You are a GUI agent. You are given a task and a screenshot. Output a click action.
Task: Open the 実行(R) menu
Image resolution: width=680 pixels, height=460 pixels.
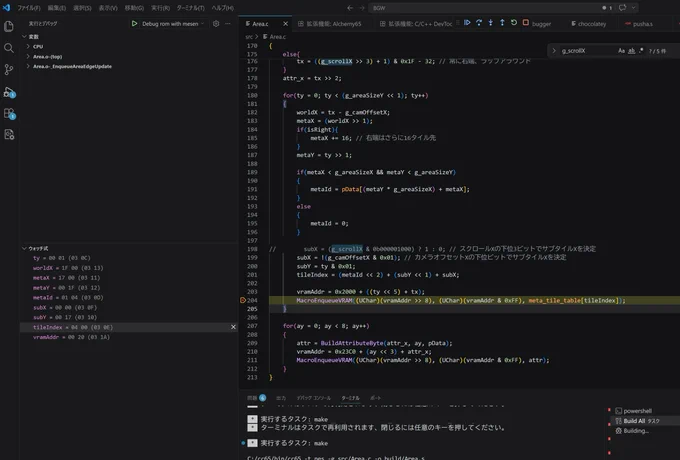coord(160,8)
